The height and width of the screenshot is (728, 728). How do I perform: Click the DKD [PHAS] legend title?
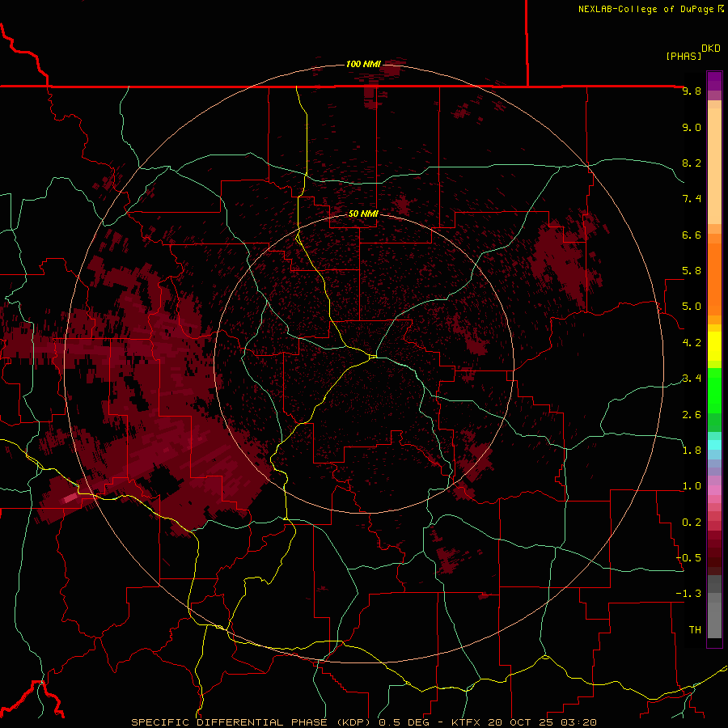tap(692, 52)
